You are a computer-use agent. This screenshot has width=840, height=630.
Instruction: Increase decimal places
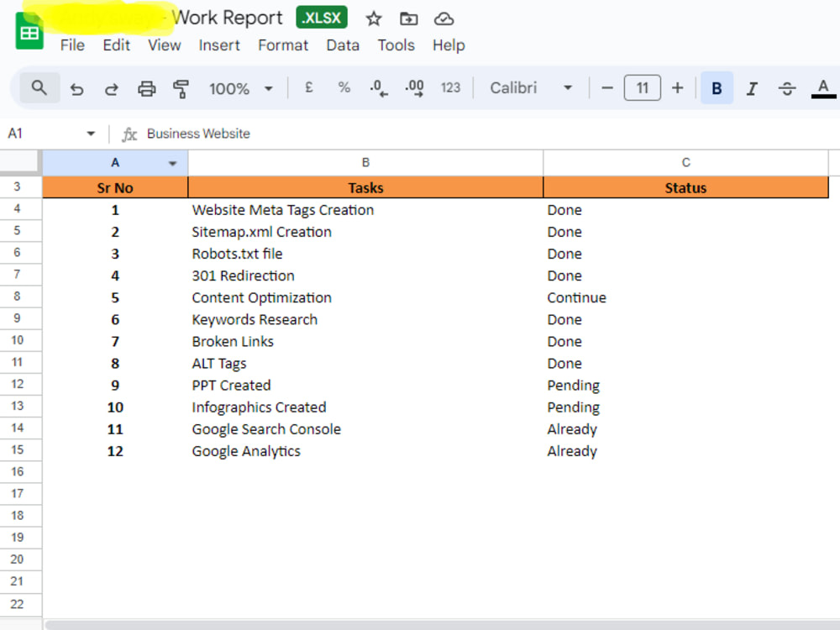point(414,88)
